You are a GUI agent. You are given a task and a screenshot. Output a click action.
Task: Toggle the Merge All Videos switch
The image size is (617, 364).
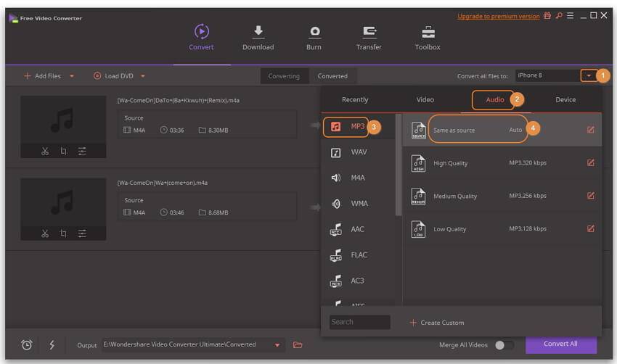pyautogui.click(x=504, y=345)
